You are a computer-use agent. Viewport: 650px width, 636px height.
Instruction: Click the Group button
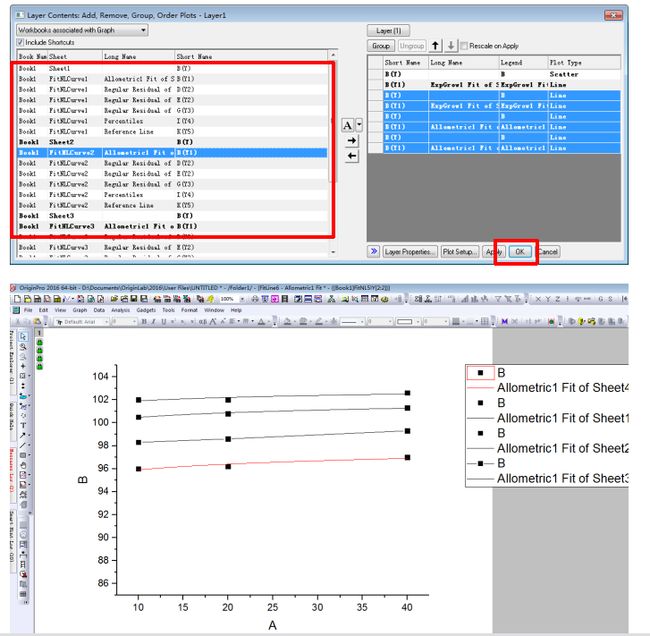click(x=381, y=46)
